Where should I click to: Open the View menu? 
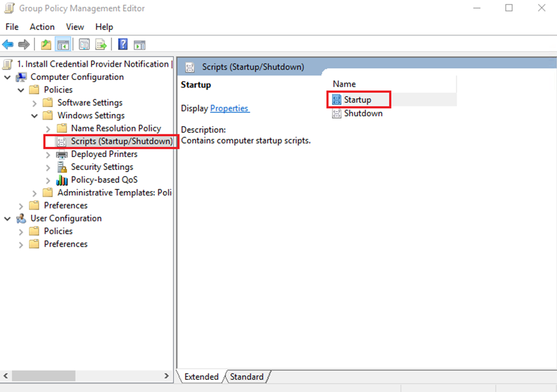tap(75, 27)
